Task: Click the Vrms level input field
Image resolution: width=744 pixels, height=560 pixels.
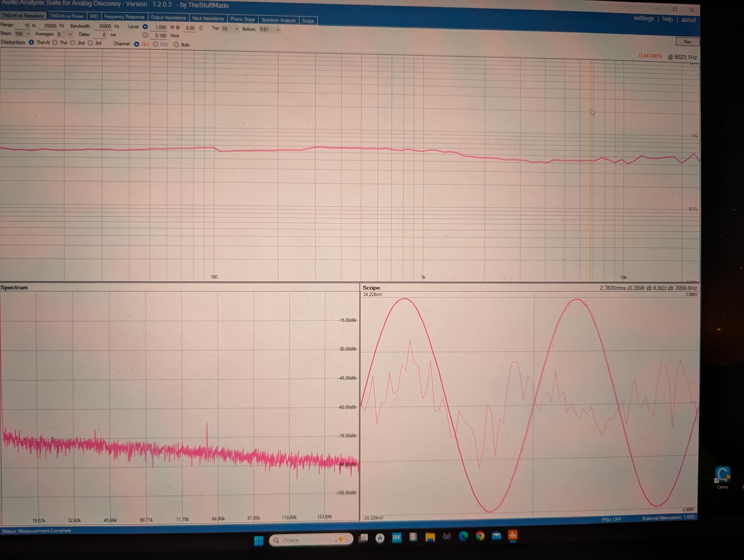Action: (x=159, y=36)
